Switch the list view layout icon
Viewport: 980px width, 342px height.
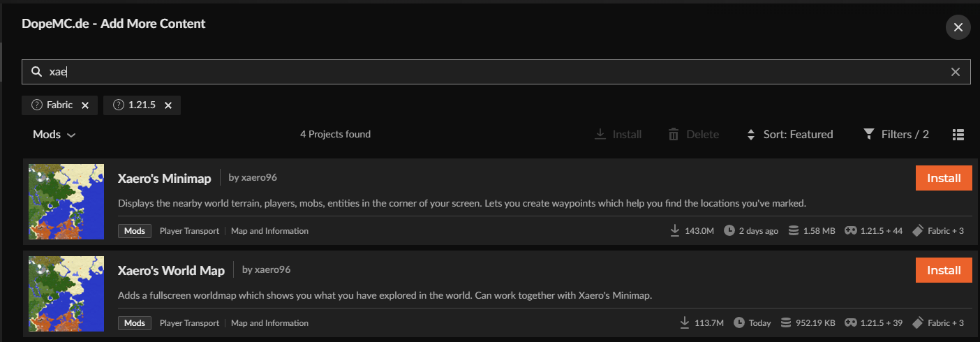click(958, 135)
